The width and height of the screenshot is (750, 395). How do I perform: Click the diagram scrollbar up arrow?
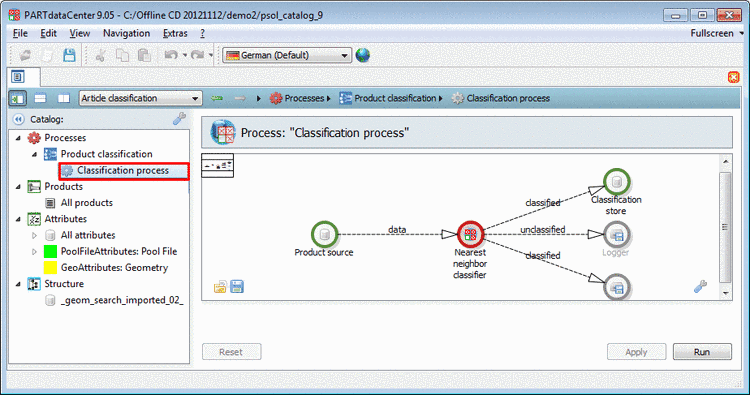(x=726, y=162)
